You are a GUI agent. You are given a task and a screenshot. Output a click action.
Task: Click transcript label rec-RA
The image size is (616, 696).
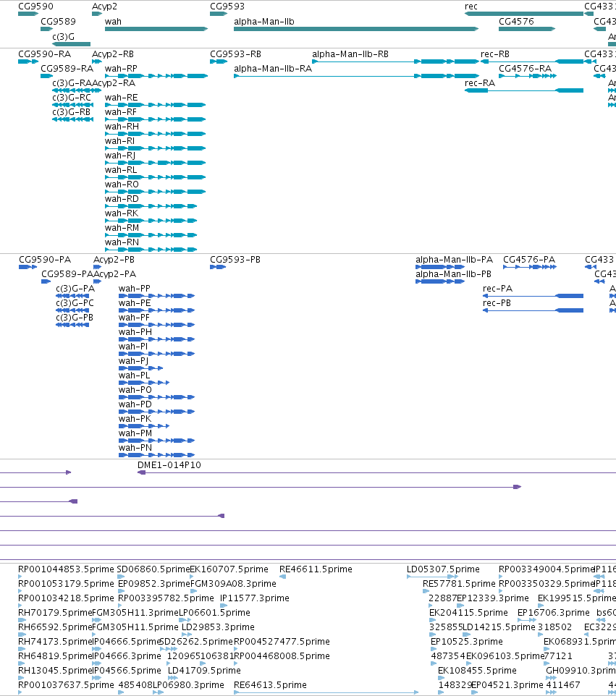coord(480,83)
